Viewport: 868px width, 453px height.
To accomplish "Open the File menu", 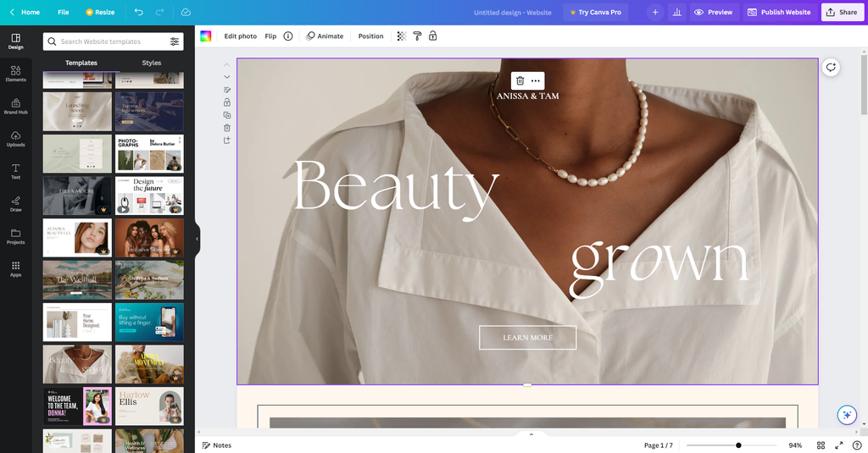I will point(64,12).
